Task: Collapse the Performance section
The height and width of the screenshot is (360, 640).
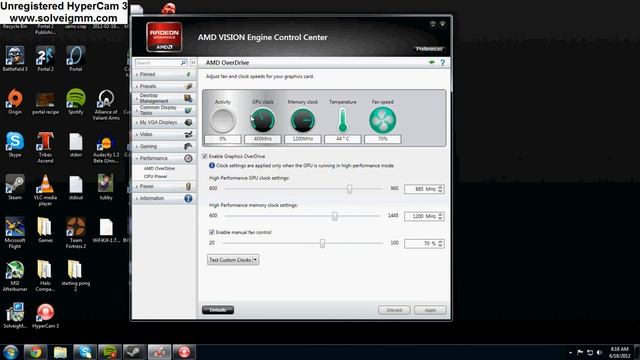Action: [x=164, y=158]
